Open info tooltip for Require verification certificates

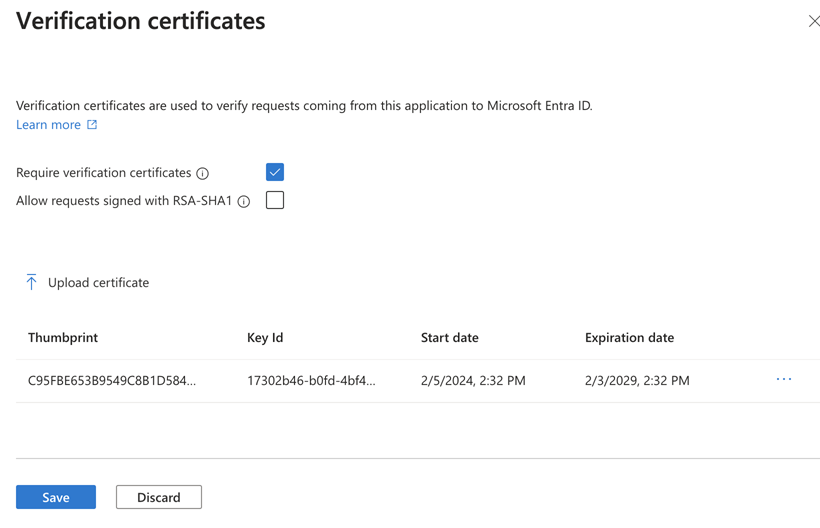coord(202,174)
